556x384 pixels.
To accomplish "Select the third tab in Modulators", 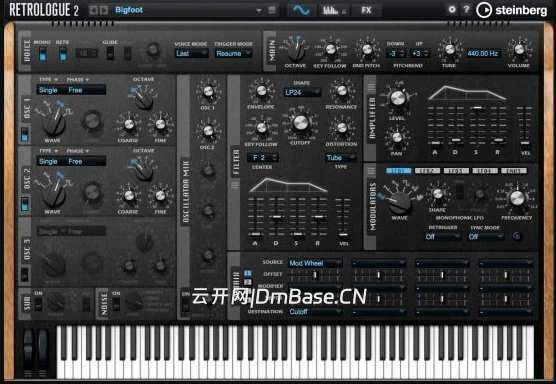I will point(456,171).
